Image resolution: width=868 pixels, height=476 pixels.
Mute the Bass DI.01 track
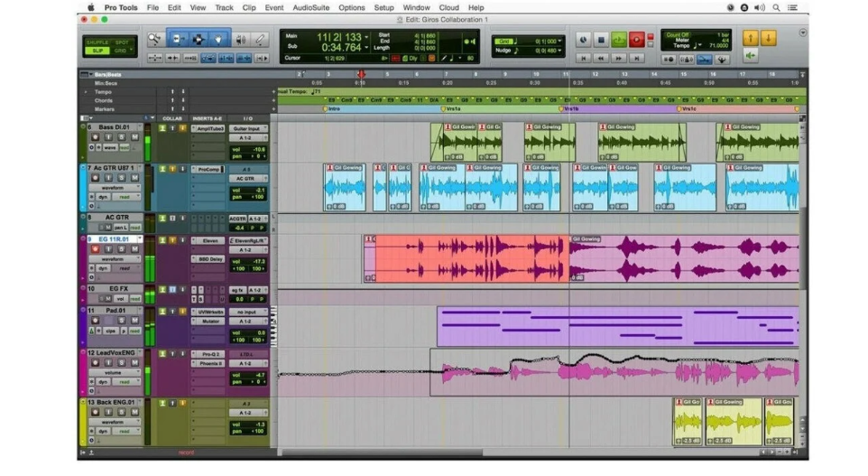coord(134,137)
